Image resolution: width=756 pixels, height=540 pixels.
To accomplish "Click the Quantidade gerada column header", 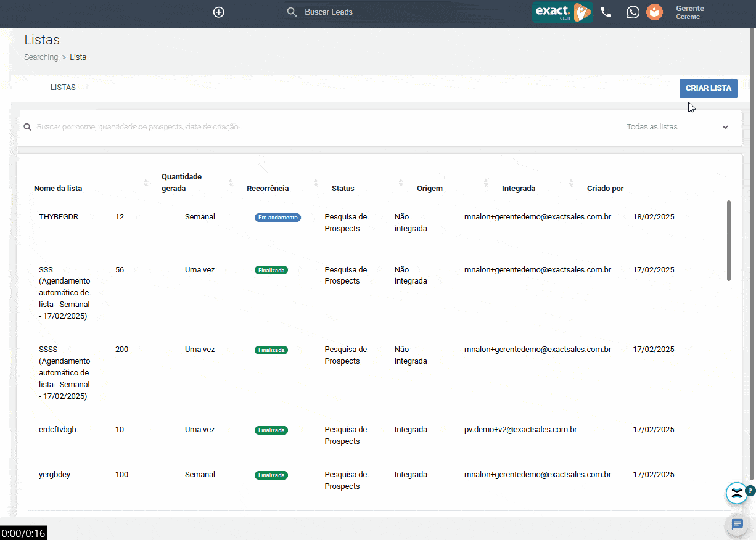I will point(181,182).
